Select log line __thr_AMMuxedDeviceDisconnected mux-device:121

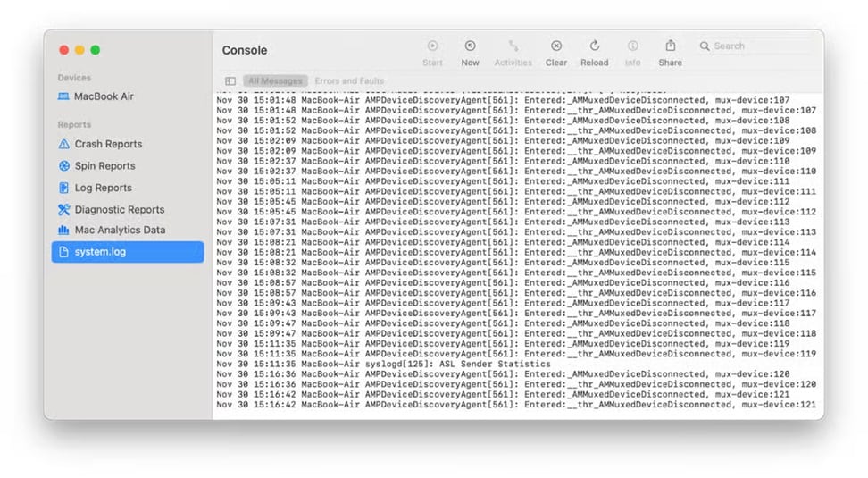click(518, 405)
